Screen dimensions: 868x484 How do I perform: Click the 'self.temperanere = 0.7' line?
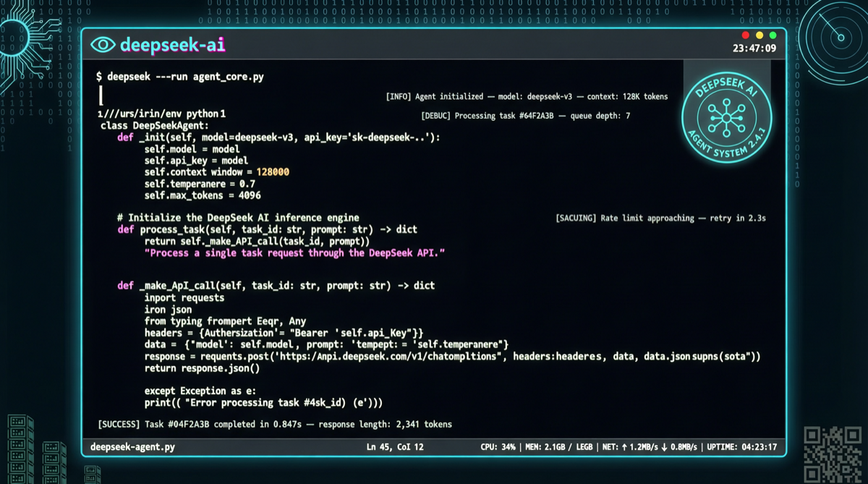200,184
